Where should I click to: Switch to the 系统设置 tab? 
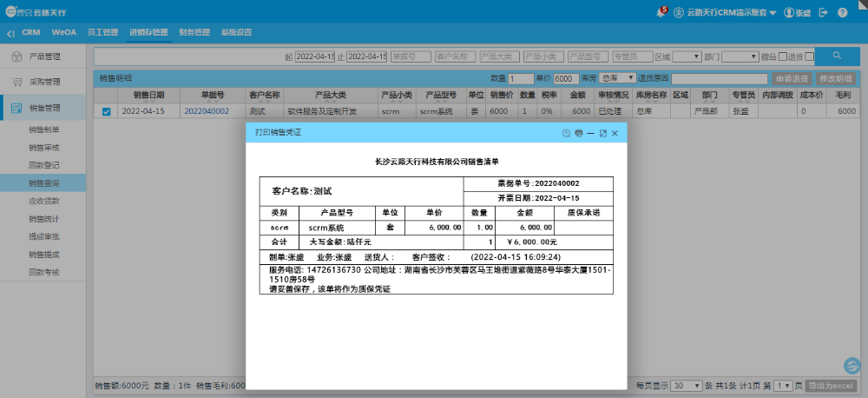[x=236, y=32]
